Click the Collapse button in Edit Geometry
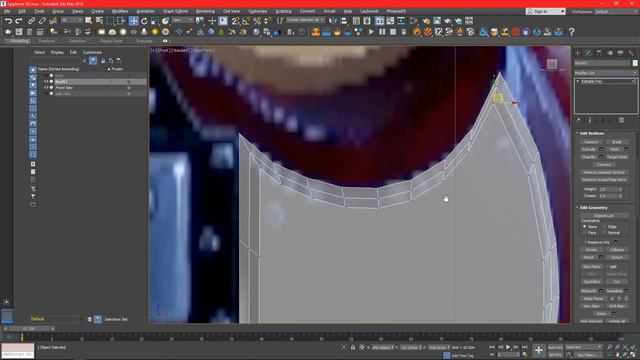 (617, 249)
